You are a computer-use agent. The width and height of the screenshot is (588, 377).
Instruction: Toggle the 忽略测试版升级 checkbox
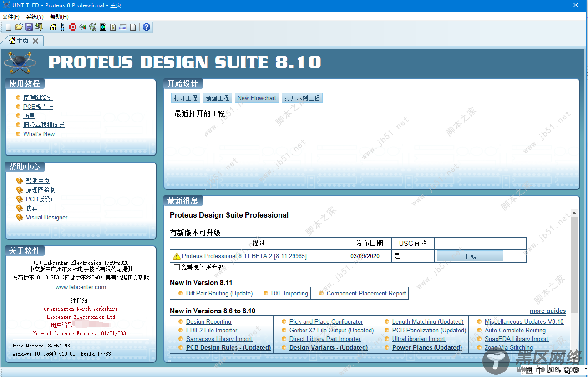tap(177, 267)
